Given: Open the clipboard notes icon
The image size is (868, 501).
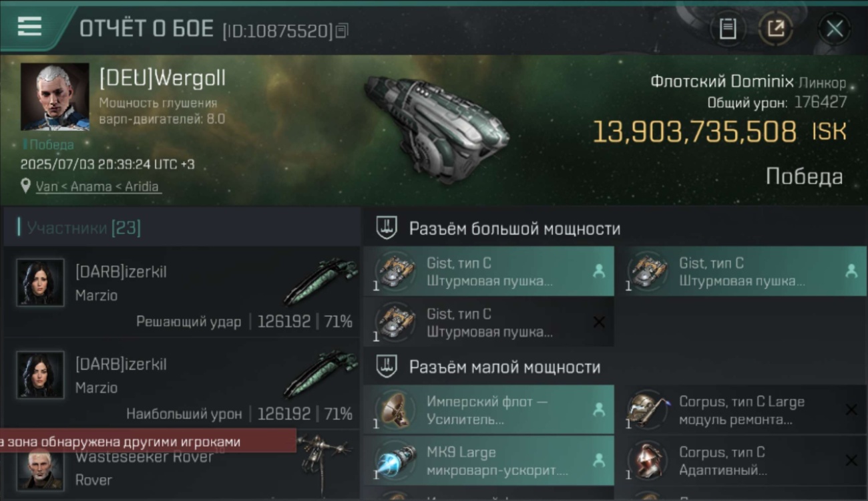Looking at the screenshot, I should tap(728, 29).
